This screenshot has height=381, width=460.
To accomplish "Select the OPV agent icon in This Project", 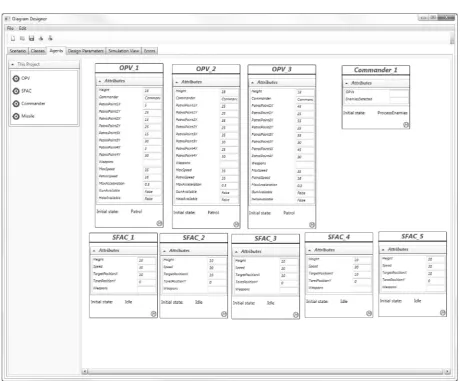I will (16, 79).
